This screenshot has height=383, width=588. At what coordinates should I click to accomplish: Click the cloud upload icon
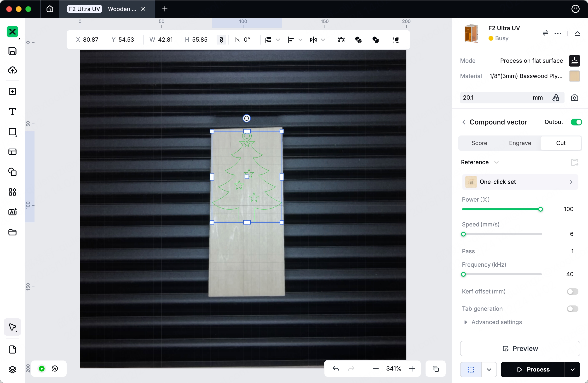[12, 70]
